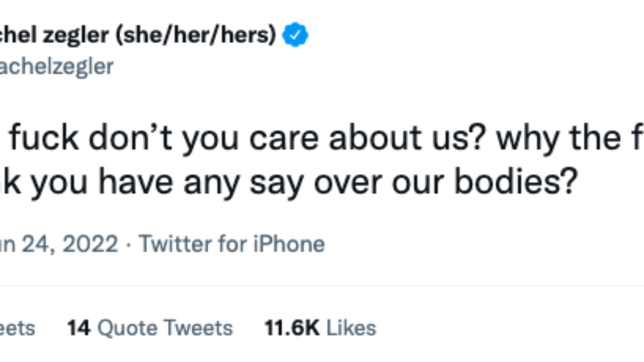Click the second line of the tweet text
This screenshot has width=644, height=362.
click(x=287, y=182)
